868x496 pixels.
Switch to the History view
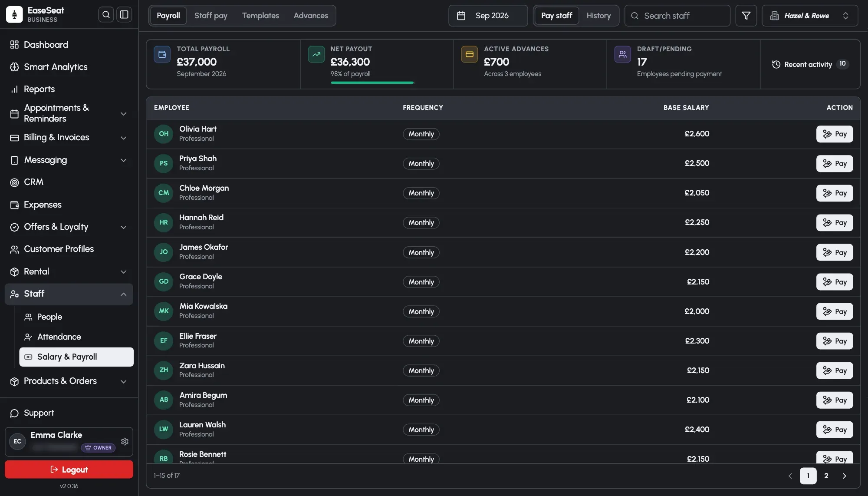pos(598,16)
